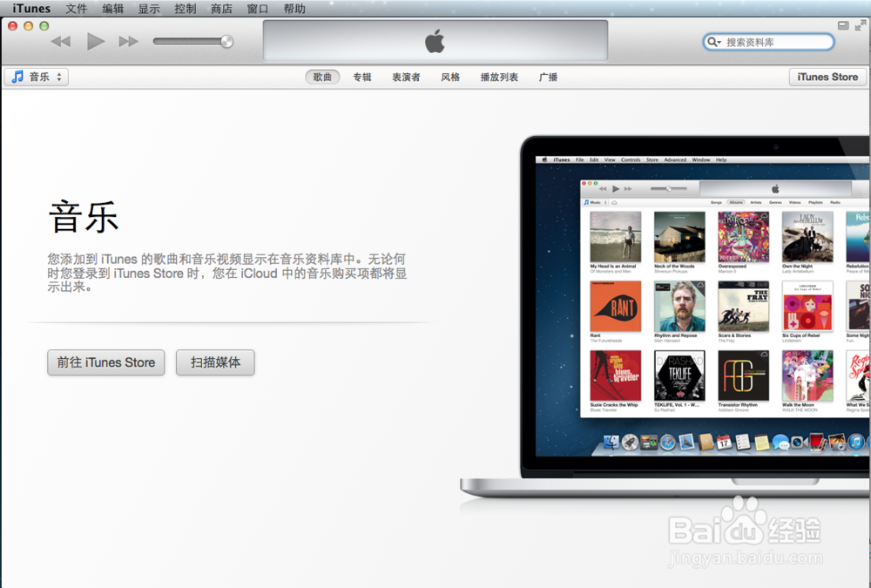Click the Walk the Moon album cover
The image size is (871, 588).
(807, 375)
